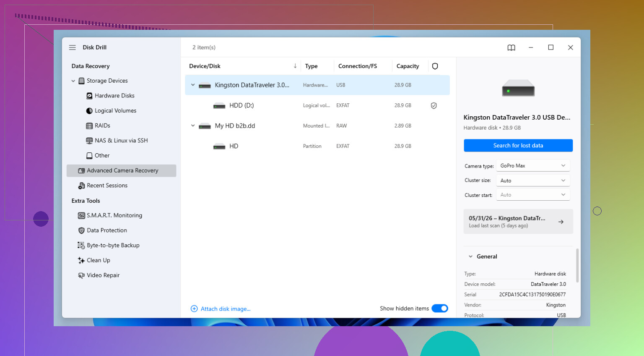This screenshot has height=356, width=644.
Task: Open the Camera type dropdown showing GoPro Max
Action: (533, 165)
